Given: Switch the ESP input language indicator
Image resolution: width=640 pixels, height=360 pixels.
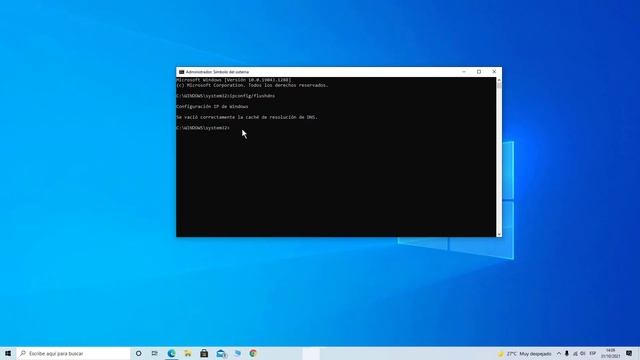Looking at the screenshot, I should pos(593,354).
